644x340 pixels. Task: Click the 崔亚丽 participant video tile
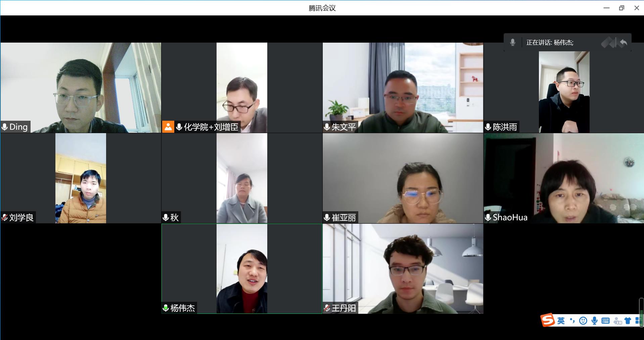[x=403, y=178]
